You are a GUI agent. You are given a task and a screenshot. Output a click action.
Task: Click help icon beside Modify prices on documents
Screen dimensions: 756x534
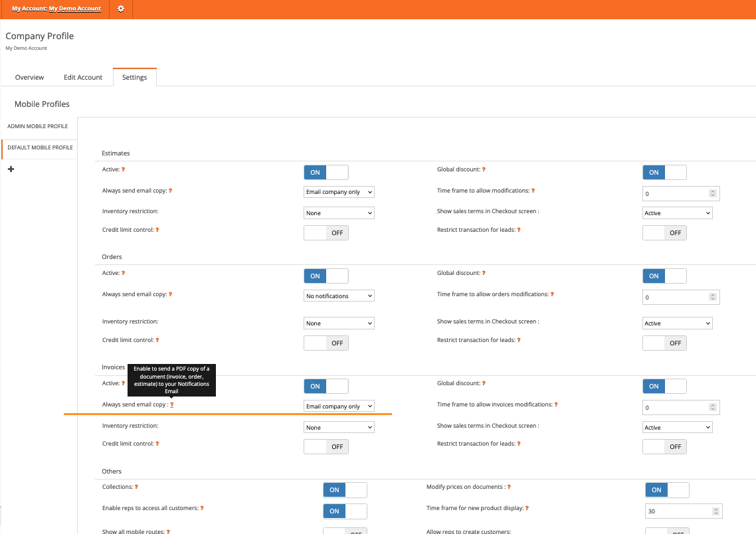coord(509,487)
